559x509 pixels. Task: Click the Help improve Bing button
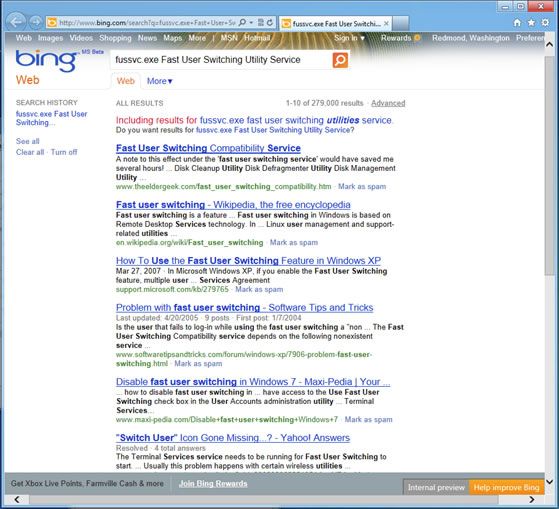(x=506, y=488)
